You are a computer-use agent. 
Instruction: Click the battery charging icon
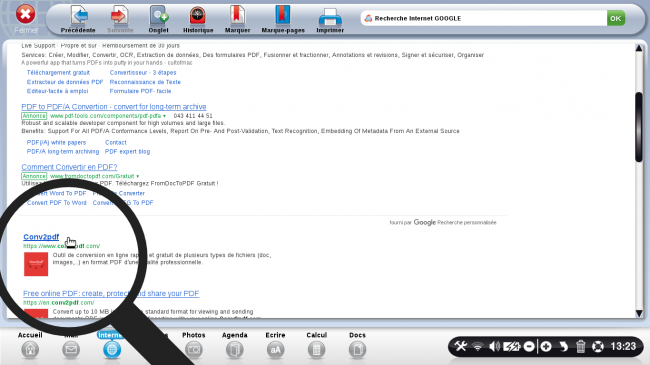coord(512,346)
